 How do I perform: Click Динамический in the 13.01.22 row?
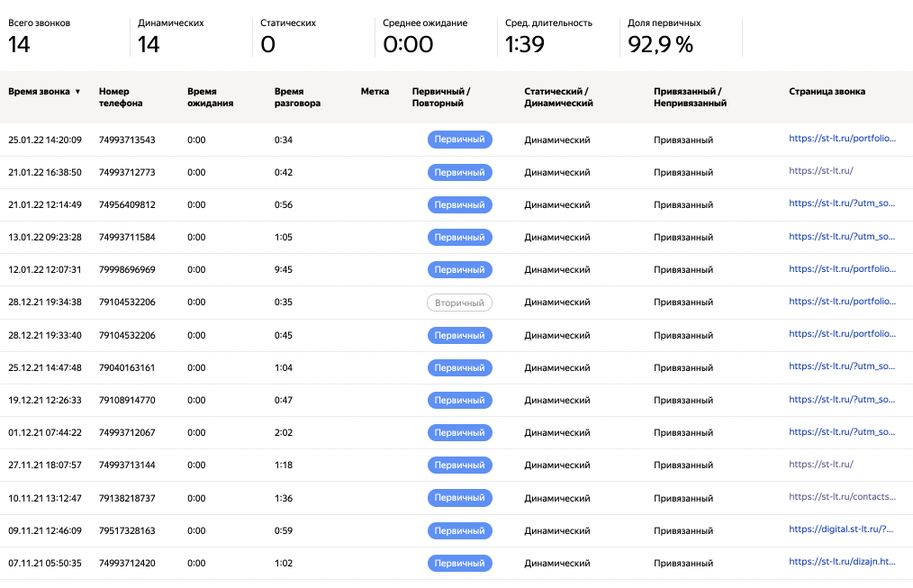[x=557, y=238]
